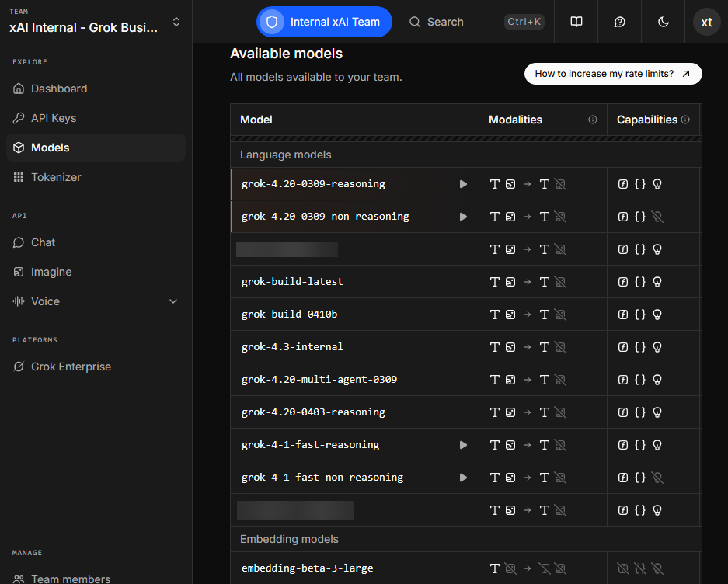
Task: Open the documentation book icon
Action: [x=576, y=22]
